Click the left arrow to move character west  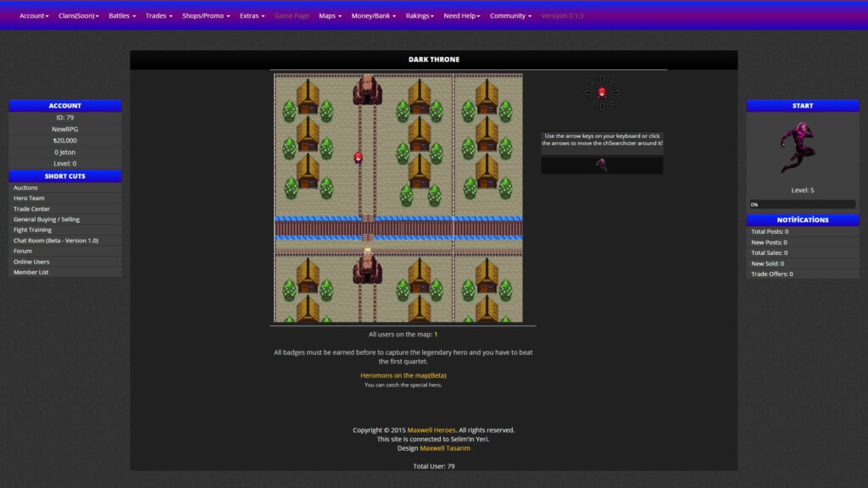[x=588, y=92]
